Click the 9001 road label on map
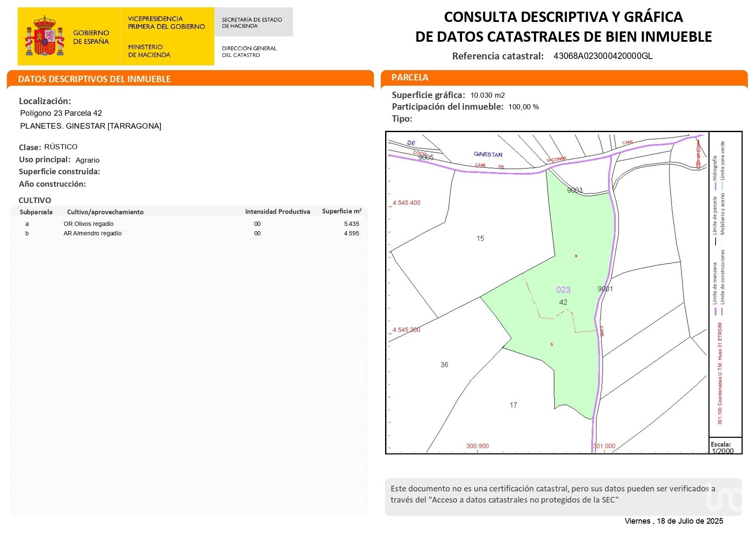 605,289
